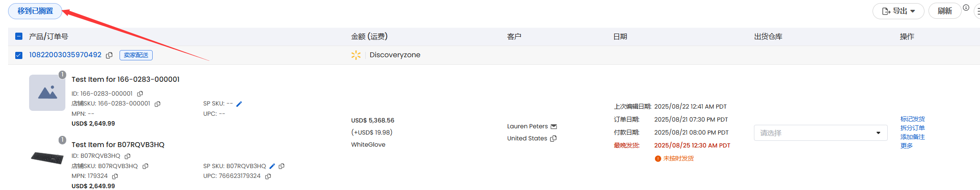The height and width of the screenshot is (190, 980).
Task: Click 标记发货 link
Action: [912, 119]
